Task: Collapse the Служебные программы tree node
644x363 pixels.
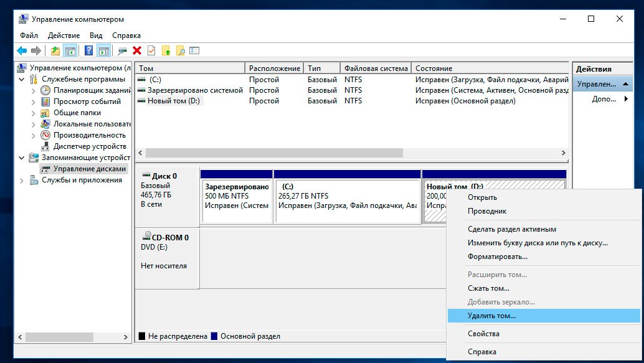Action: (x=22, y=79)
